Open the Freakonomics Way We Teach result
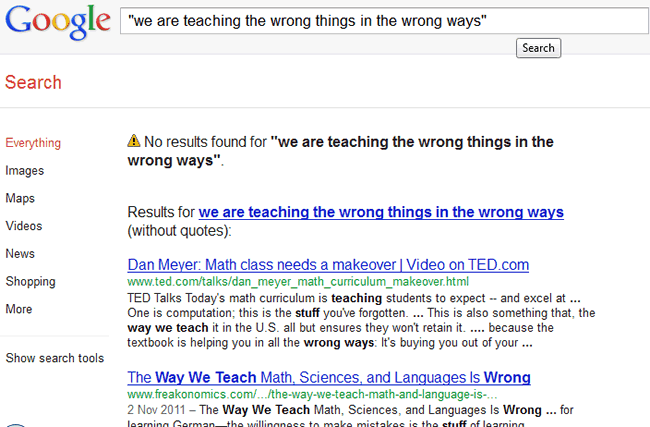 [328, 378]
